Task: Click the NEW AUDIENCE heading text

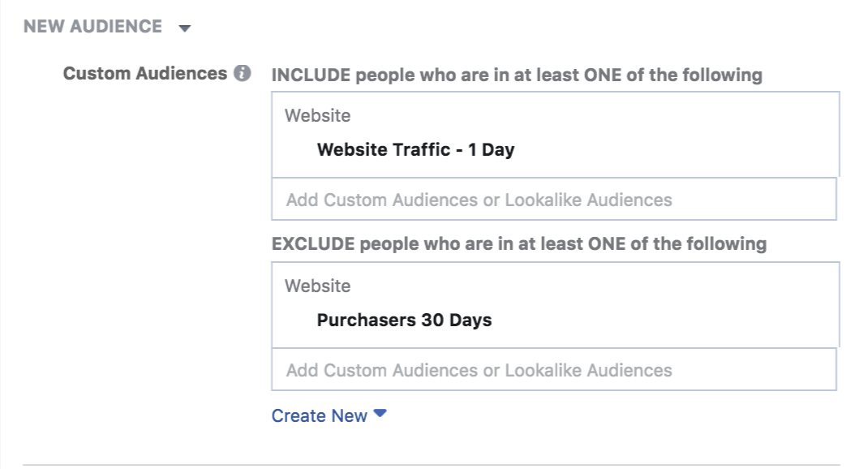Action: coord(93,26)
